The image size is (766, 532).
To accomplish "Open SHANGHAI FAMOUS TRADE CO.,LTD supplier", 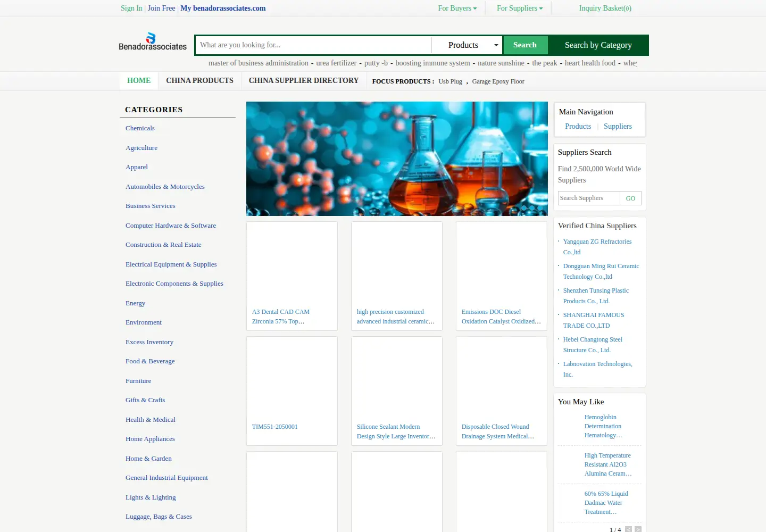I will 594,320.
